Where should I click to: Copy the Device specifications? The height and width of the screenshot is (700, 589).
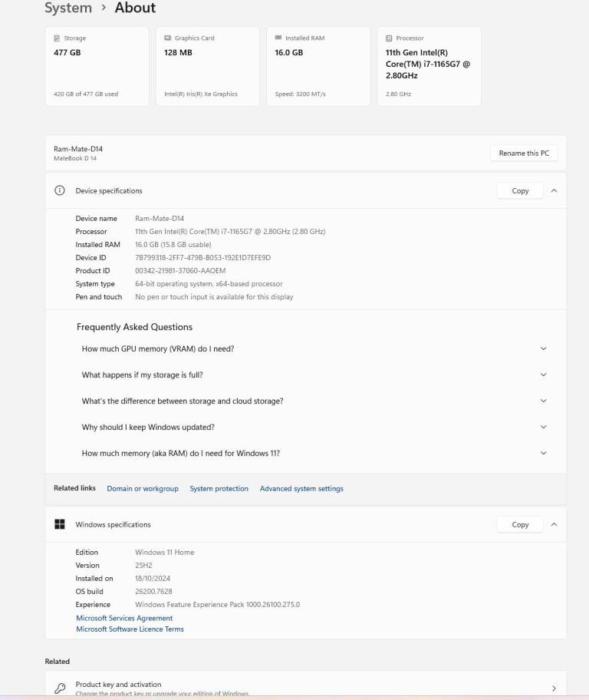[x=520, y=190]
